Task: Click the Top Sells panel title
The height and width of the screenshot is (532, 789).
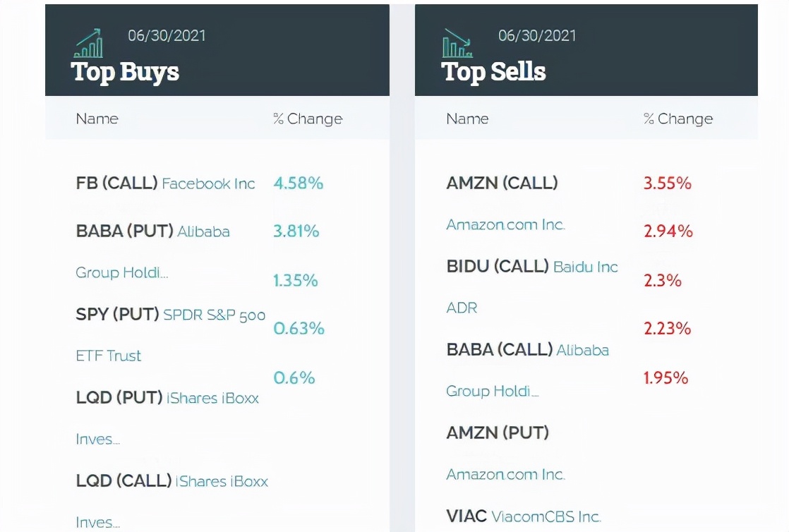Action: (493, 72)
